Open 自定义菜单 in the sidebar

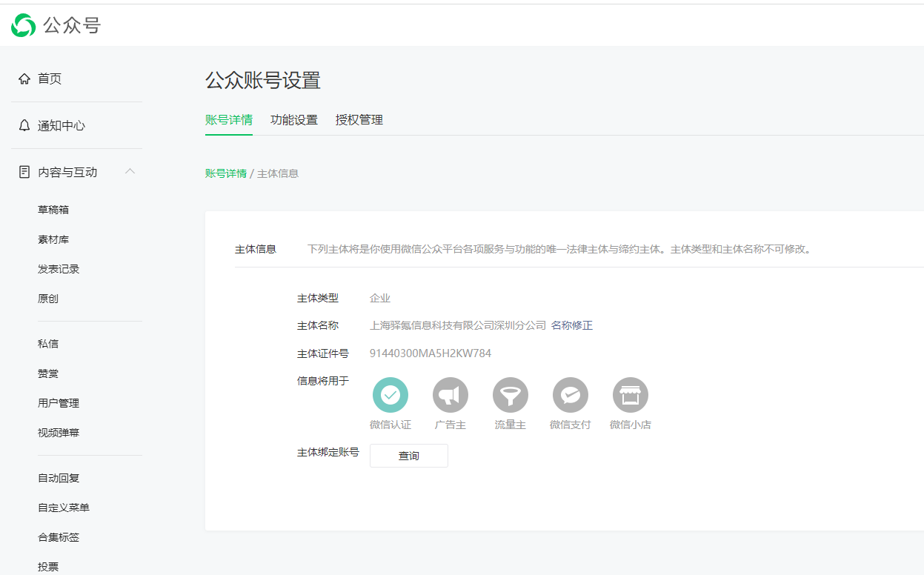[x=64, y=508]
